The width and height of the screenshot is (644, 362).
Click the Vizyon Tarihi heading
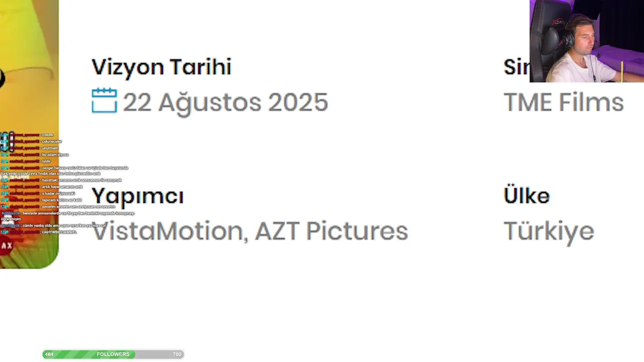pyautogui.click(x=162, y=67)
